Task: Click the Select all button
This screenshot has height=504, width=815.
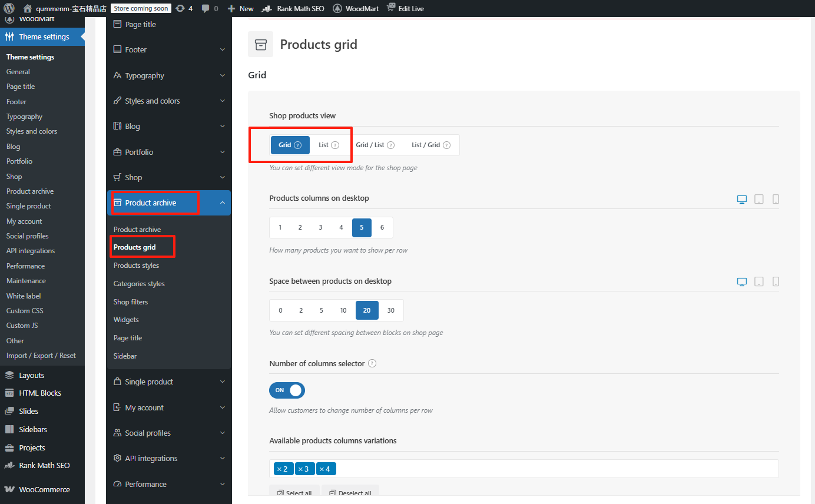Action: (294, 493)
